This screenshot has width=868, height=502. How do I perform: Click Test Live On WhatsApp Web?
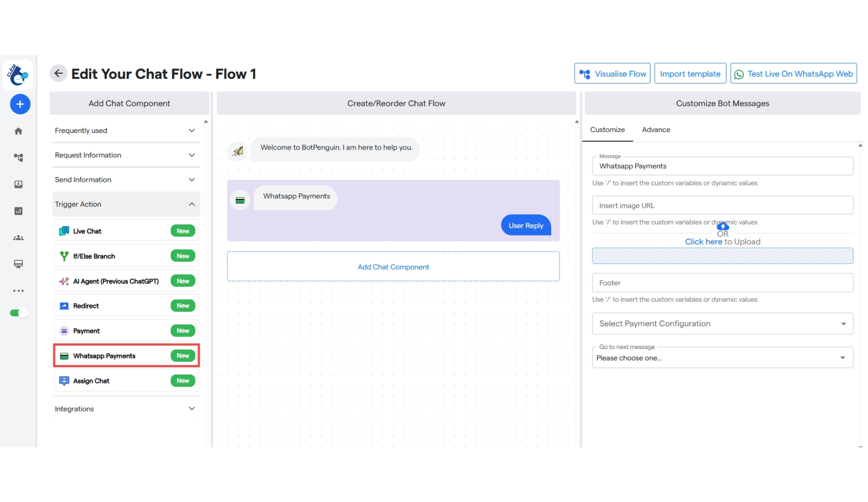coord(794,73)
